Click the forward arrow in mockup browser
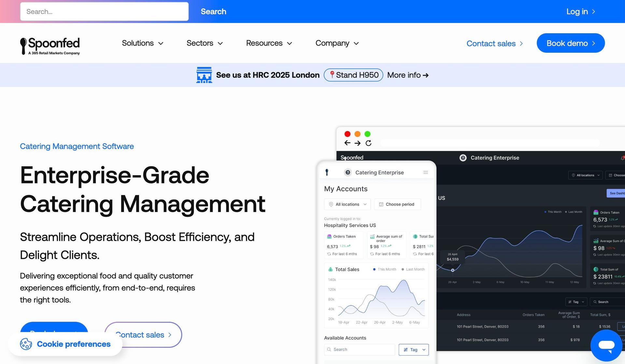Viewport: 625px width, 364px height. pyautogui.click(x=358, y=143)
